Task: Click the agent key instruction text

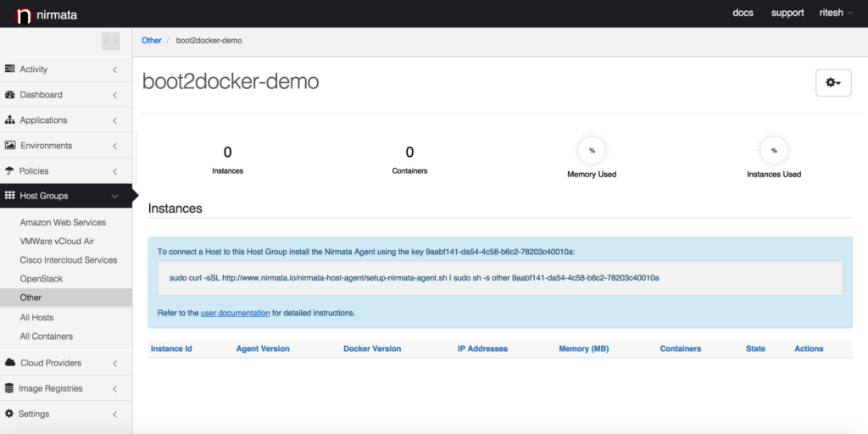Action: 366,251
